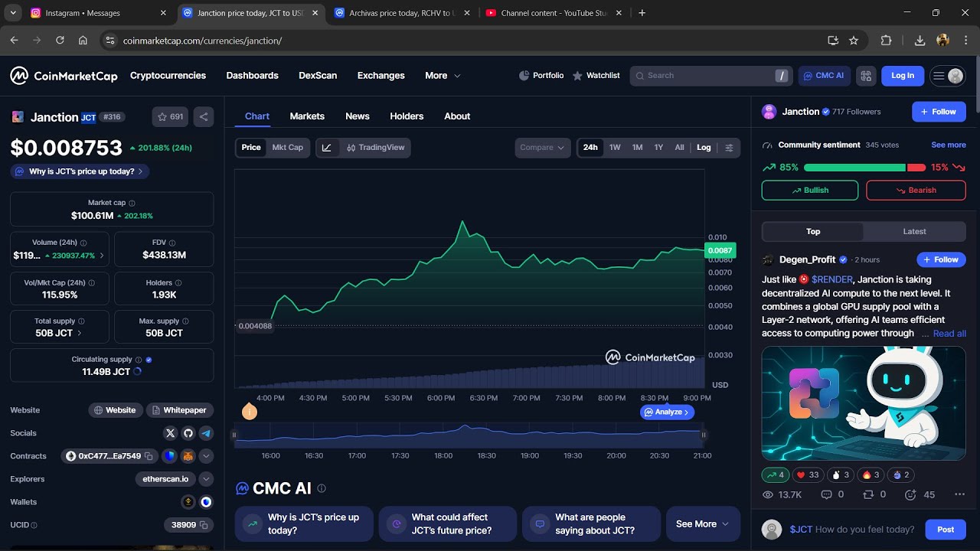Switch chart to TradingView mode

[375, 148]
